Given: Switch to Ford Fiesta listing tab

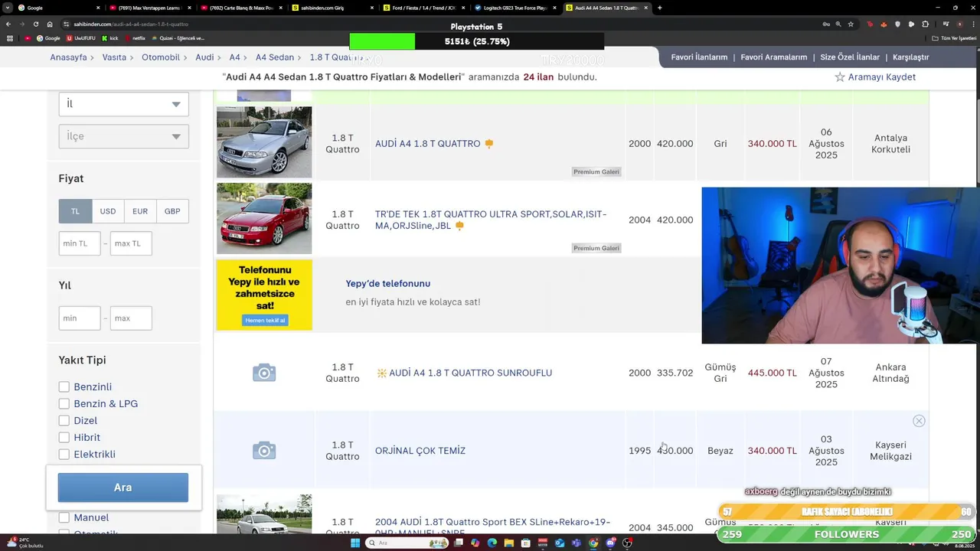Looking at the screenshot, I should tap(425, 8).
